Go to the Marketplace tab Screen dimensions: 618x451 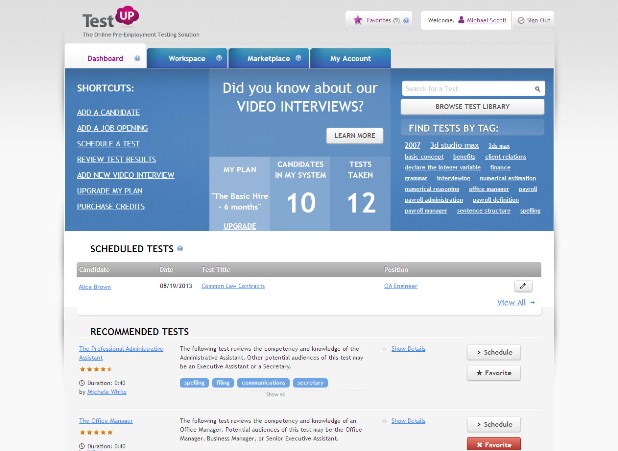[269, 58]
